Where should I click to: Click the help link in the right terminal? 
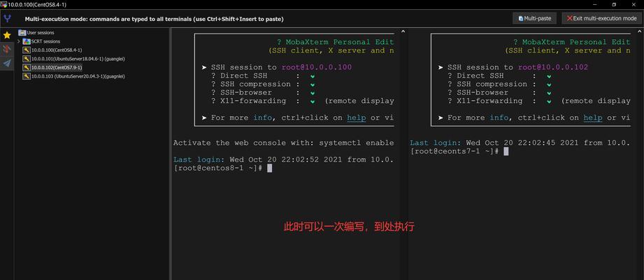click(593, 118)
